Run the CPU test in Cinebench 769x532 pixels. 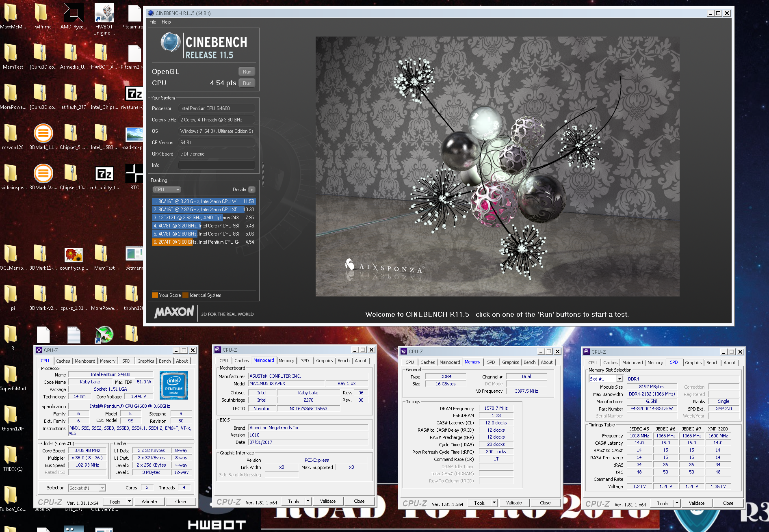pyautogui.click(x=247, y=83)
